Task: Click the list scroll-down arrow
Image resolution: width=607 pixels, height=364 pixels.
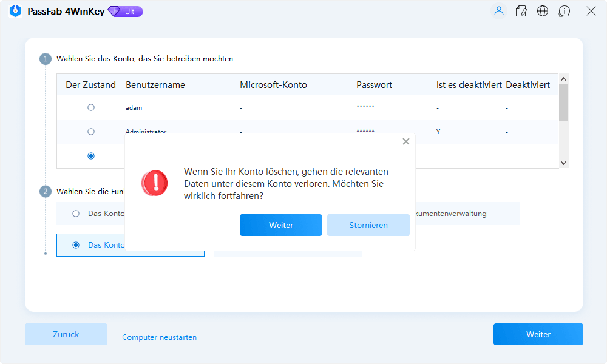Action: (564, 163)
